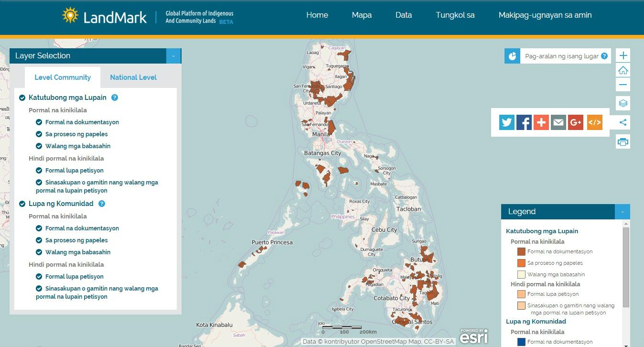
Task: Click the embed code icon in the share bar
Action: pos(594,122)
